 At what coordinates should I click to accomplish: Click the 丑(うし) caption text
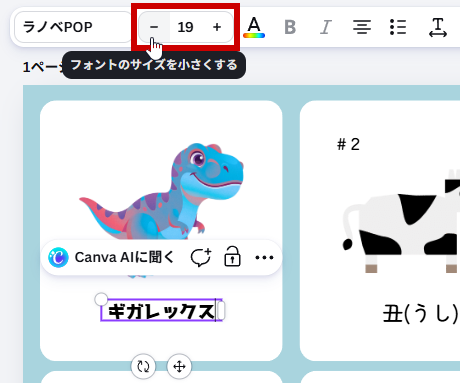point(421,313)
